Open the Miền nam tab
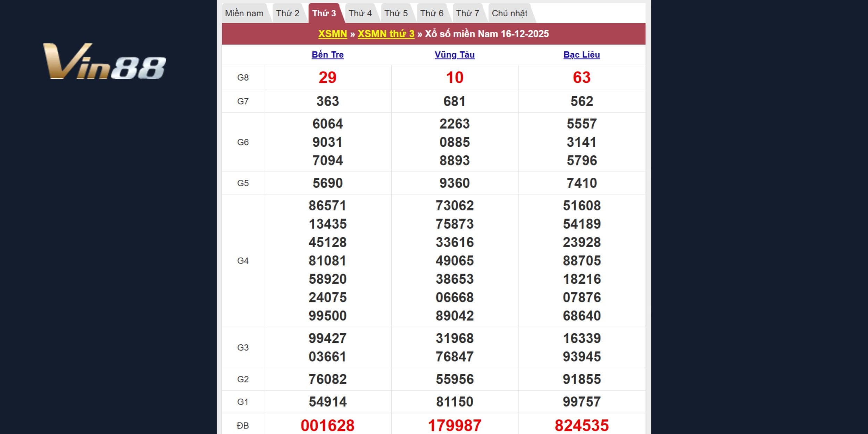Viewport: 868px width, 434px height. click(x=244, y=14)
